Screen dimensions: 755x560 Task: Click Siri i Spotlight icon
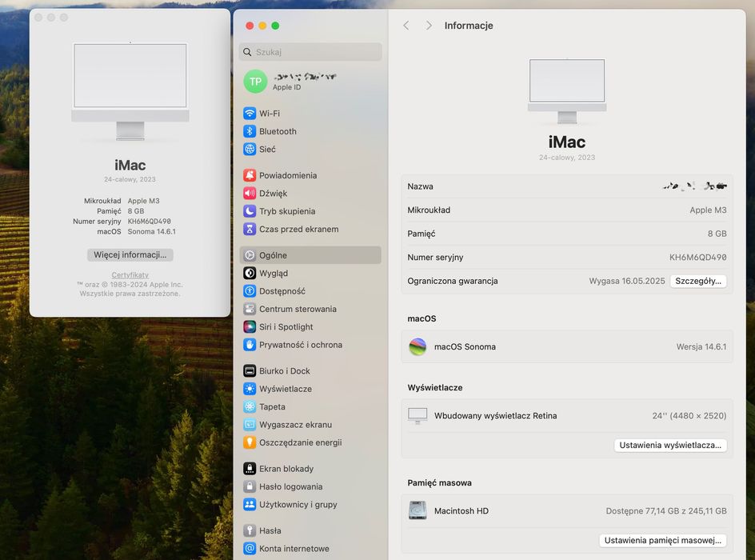coord(250,327)
